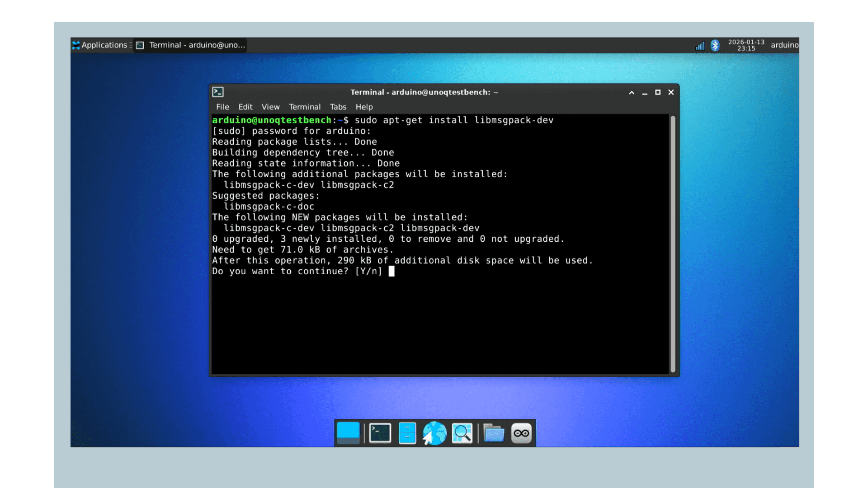Click the network signal icon in the tray
The height and width of the screenshot is (488, 868).
tap(700, 46)
